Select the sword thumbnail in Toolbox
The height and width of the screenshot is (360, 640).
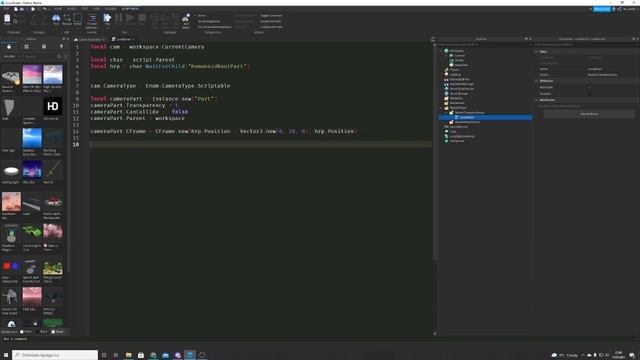pyautogui.click(x=53, y=170)
